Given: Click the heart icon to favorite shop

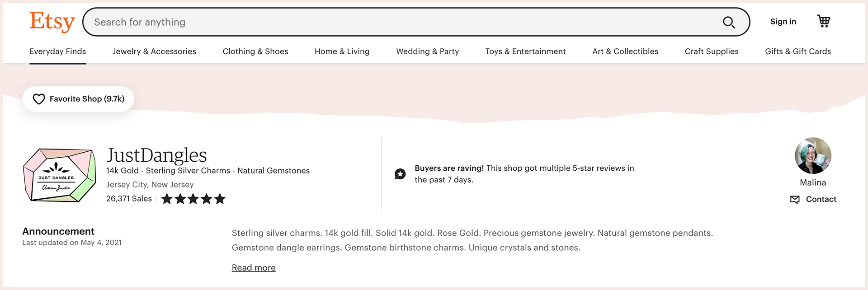Looking at the screenshot, I should pos(39,99).
